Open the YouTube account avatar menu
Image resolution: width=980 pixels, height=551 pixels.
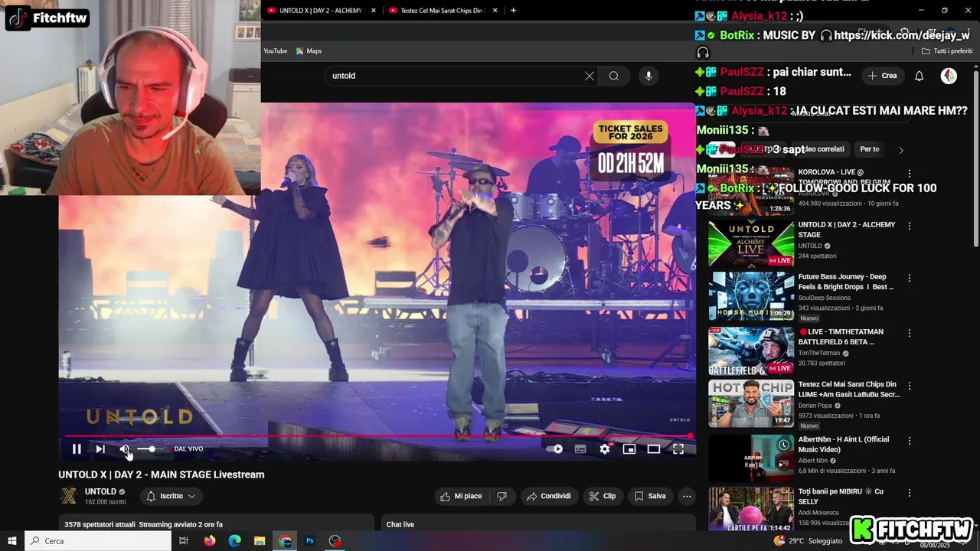pos(949,76)
